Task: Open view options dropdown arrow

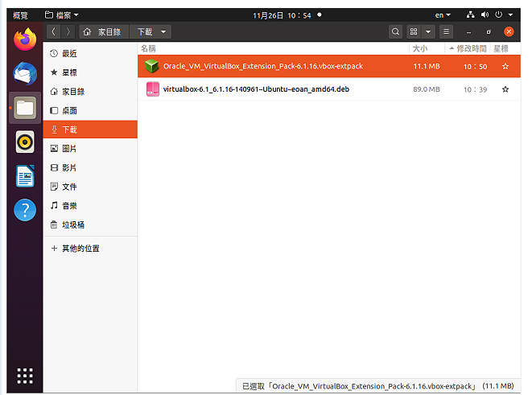Action: [x=428, y=32]
